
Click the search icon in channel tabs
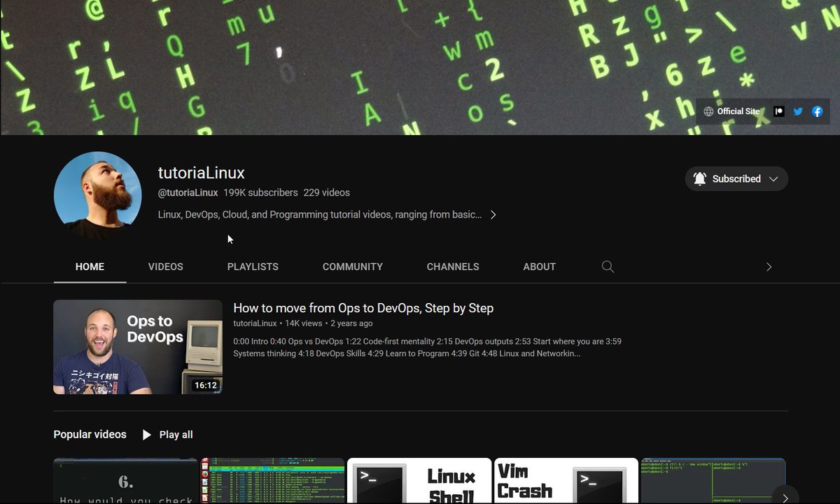(608, 267)
